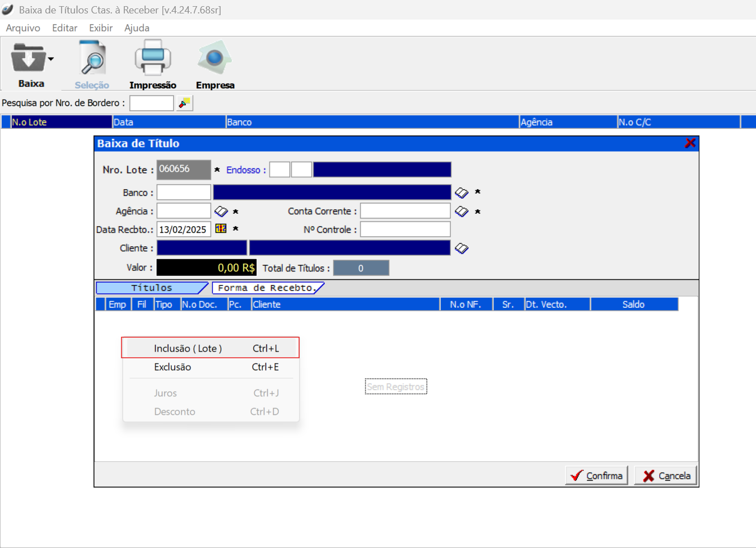Open the Arquivo menu
Screen dimensions: 756x548
23,28
